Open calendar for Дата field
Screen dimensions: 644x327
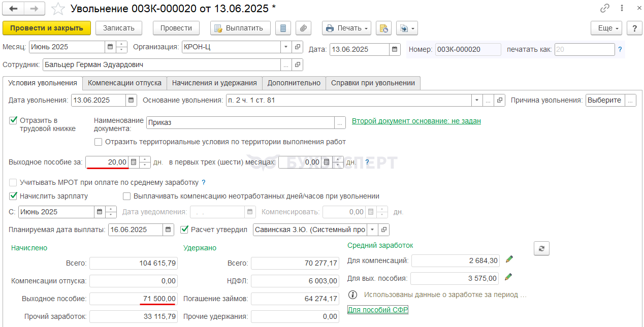(395, 49)
